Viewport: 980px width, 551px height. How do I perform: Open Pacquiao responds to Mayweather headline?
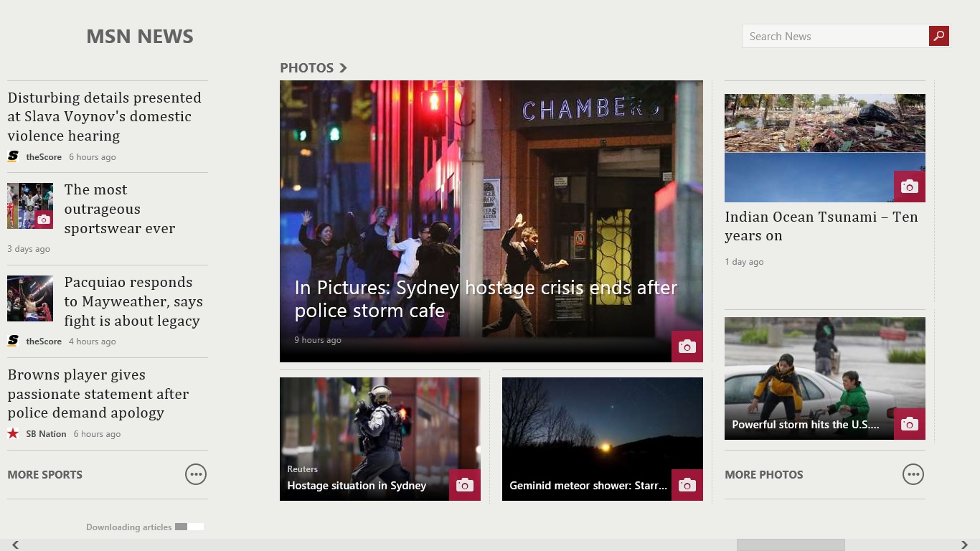133,301
